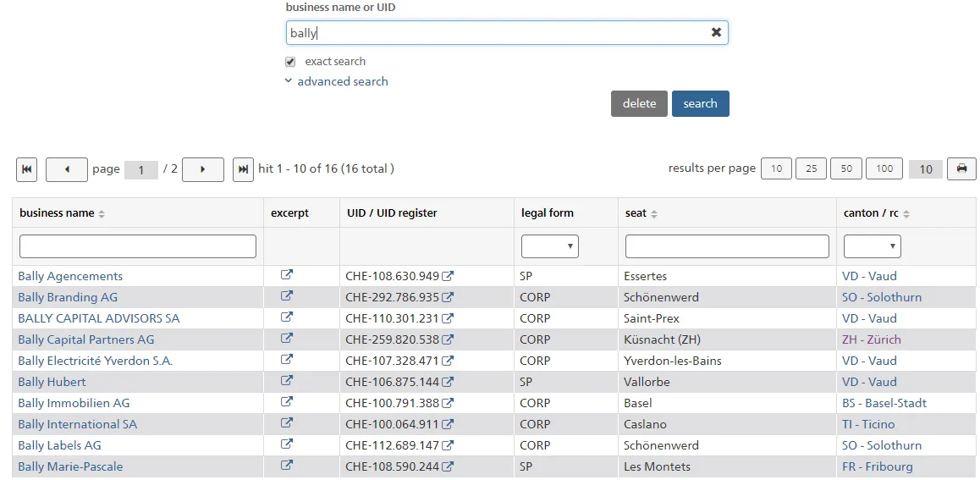The height and width of the screenshot is (480, 980).
Task: Open excerpt icon for Bally Marie-Pascale
Action: tap(286, 466)
